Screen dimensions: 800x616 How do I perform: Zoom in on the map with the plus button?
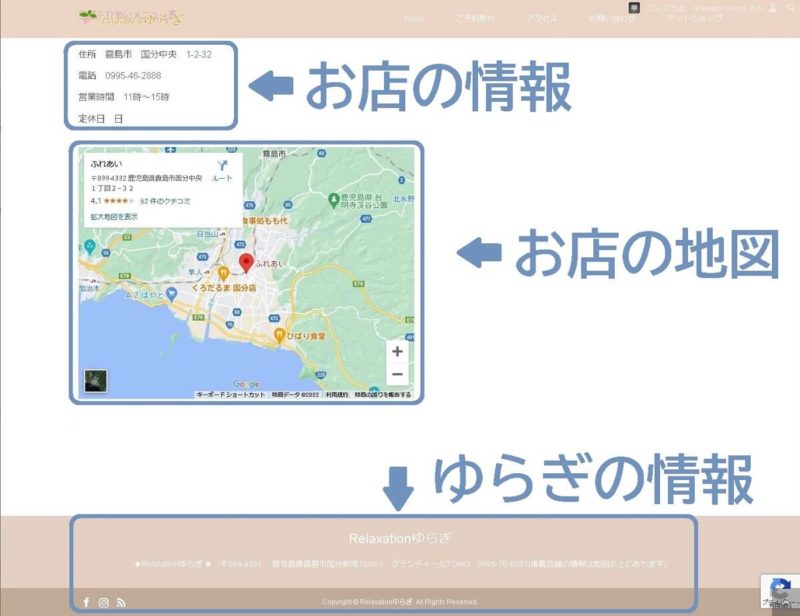(397, 352)
